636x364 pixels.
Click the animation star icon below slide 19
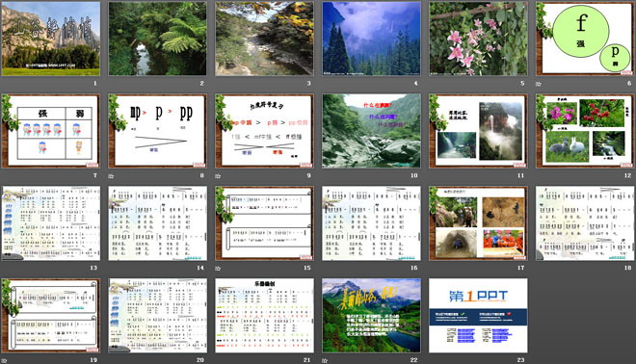pos(5,360)
